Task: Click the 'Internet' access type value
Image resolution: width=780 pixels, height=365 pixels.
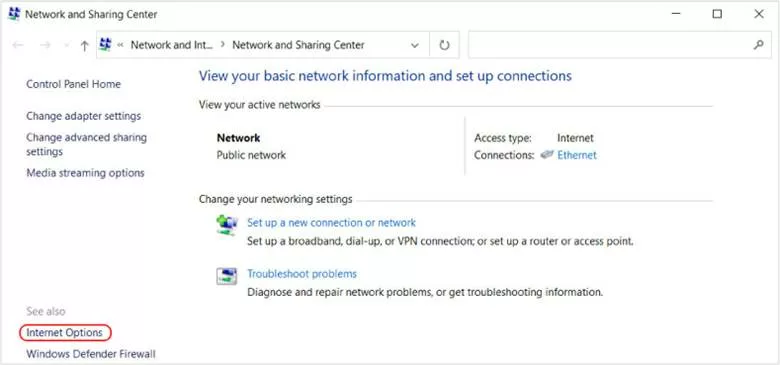Action: (575, 138)
